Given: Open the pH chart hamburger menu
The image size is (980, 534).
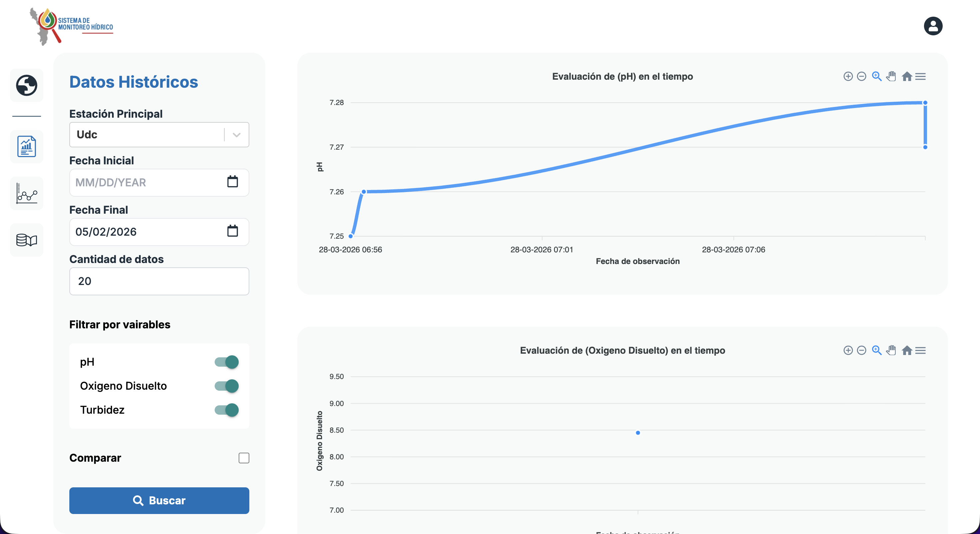Looking at the screenshot, I should (x=920, y=76).
